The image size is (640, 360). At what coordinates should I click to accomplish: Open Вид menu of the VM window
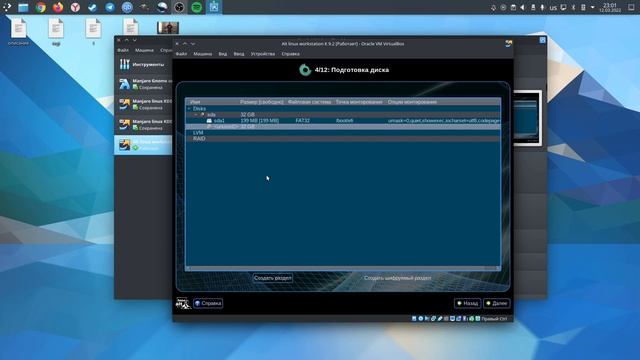tap(222, 54)
